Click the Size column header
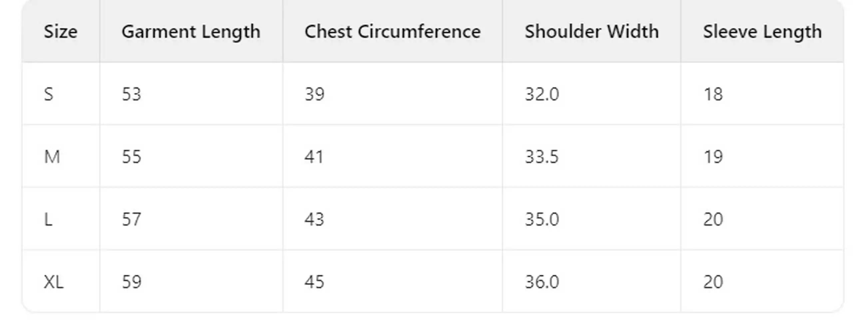The image size is (868, 333). (x=61, y=32)
